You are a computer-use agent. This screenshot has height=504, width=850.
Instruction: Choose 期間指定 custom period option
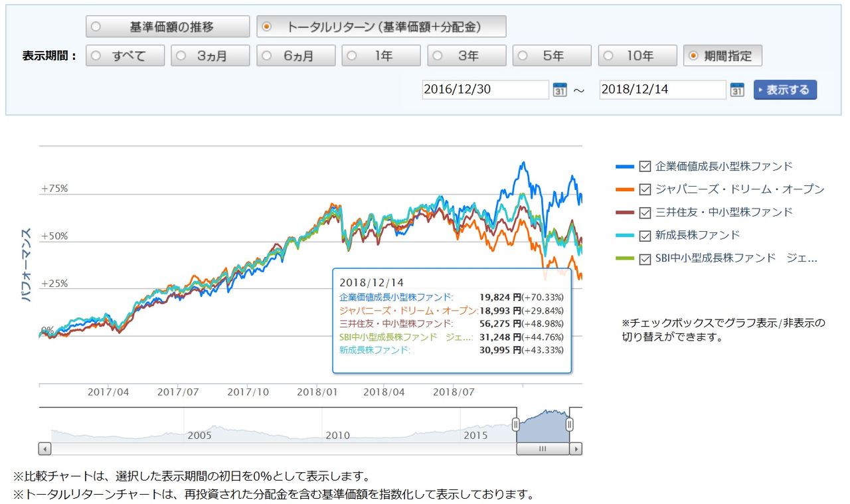722,56
